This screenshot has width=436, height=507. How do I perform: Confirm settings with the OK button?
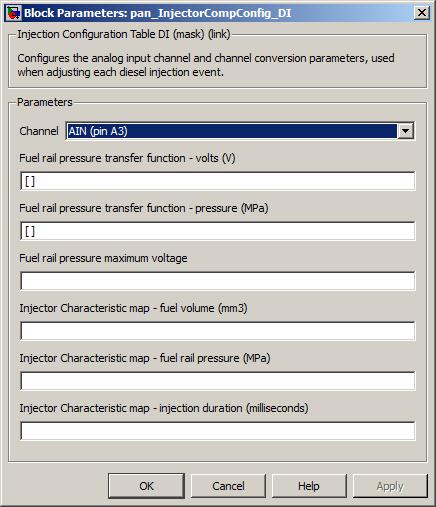(x=146, y=486)
